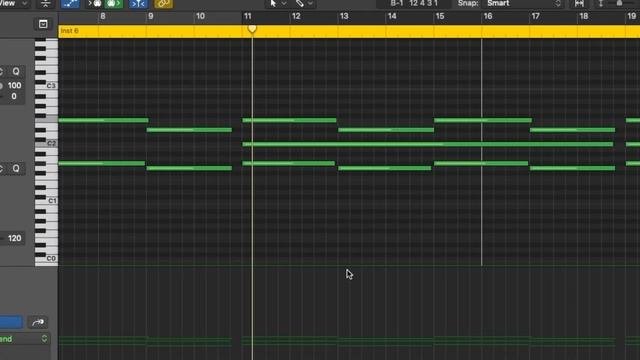Select the lower note starting at bar 13
640x360 pixels.
pyautogui.click(x=384, y=168)
